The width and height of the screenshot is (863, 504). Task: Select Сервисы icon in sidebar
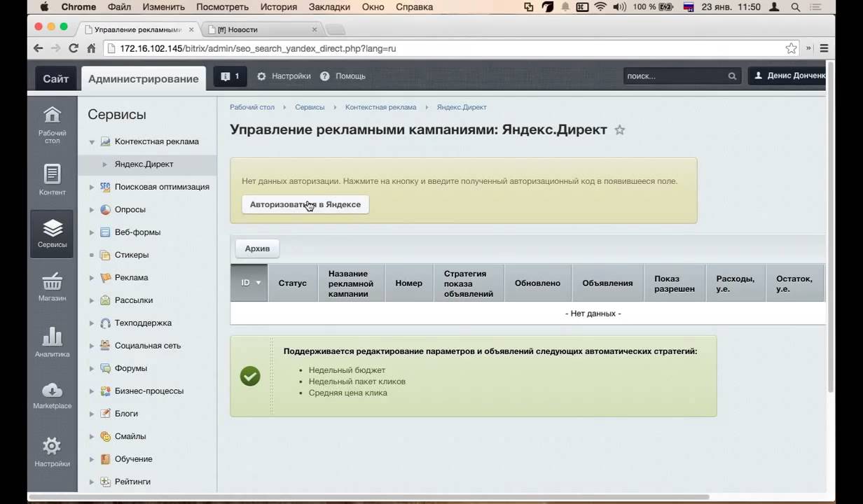pos(53,234)
